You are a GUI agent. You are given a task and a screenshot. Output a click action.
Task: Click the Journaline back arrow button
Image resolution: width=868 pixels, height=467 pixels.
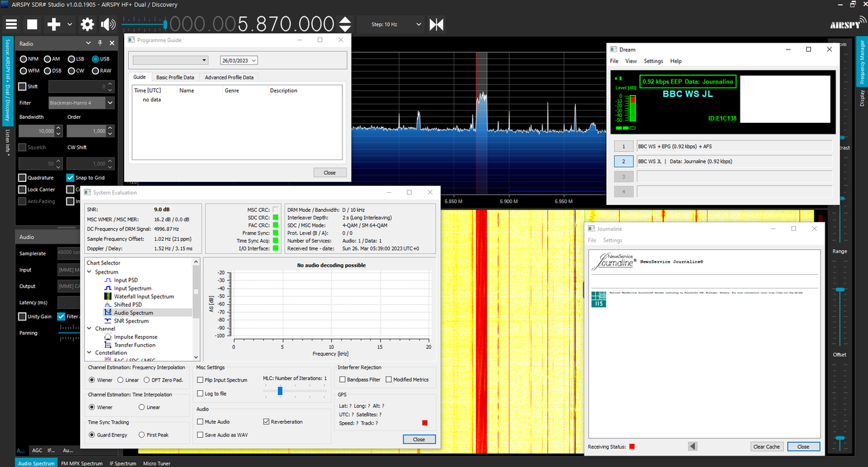point(692,447)
